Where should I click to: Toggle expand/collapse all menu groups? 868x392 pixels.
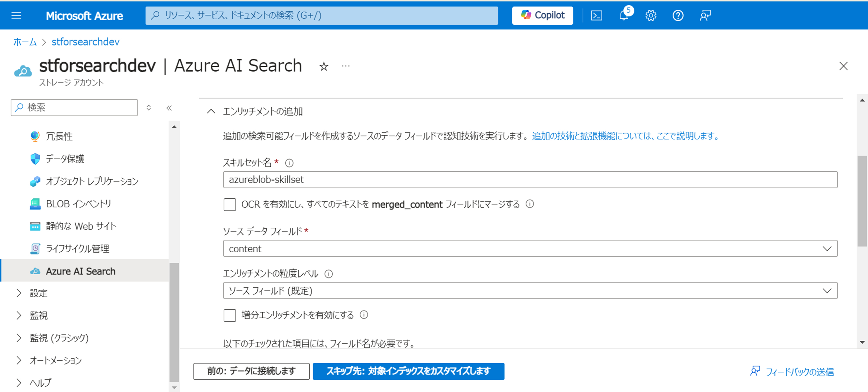149,107
